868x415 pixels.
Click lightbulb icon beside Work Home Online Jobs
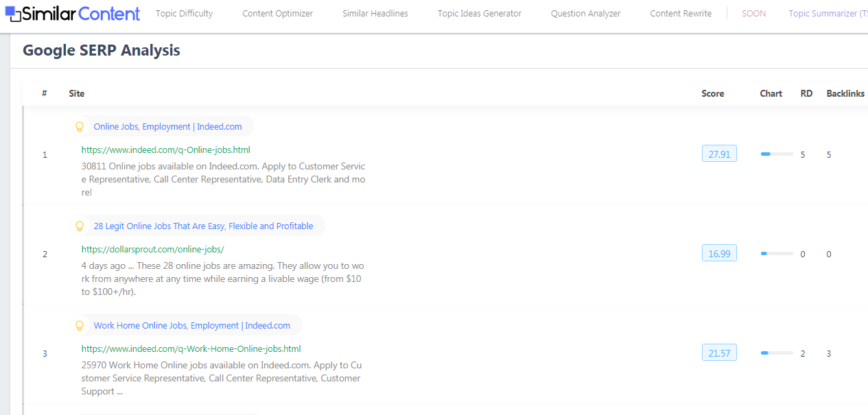[x=80, y=326]
